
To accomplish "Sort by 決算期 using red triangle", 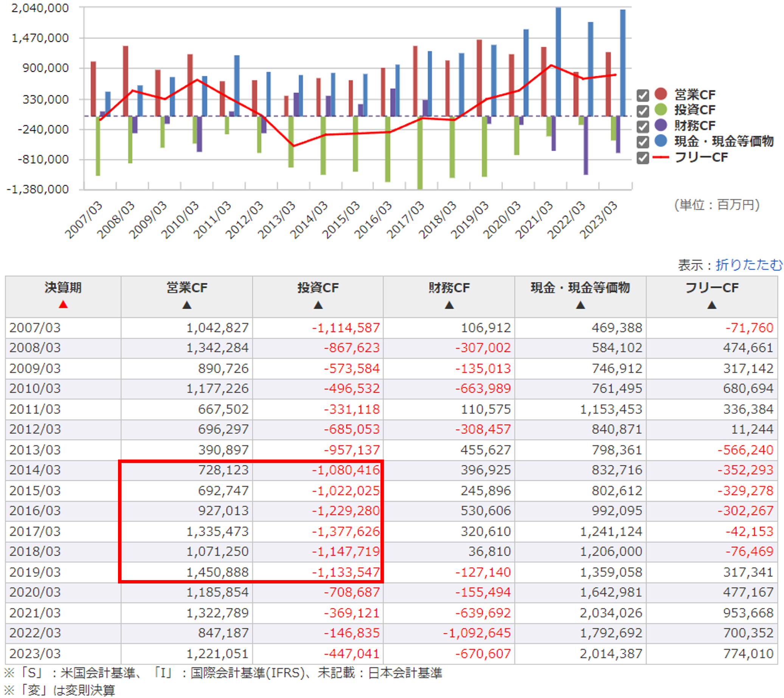I will (x=63, y=305).
